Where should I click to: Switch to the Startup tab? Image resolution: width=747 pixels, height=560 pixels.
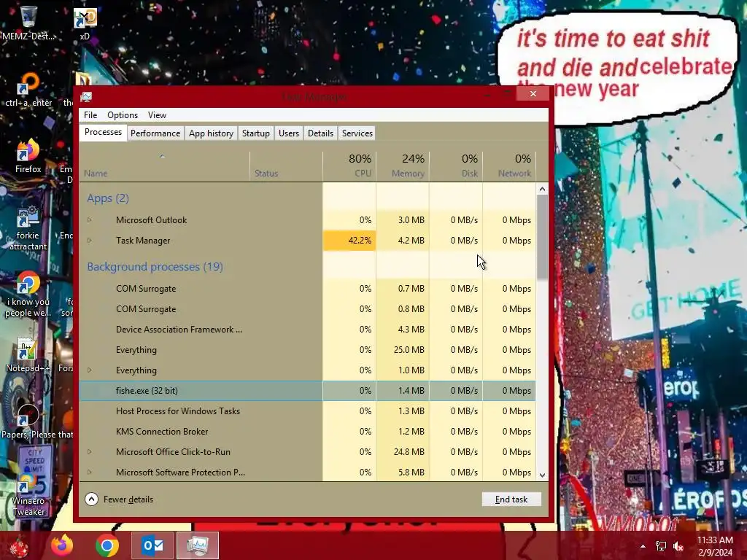[x=256, y=133]
